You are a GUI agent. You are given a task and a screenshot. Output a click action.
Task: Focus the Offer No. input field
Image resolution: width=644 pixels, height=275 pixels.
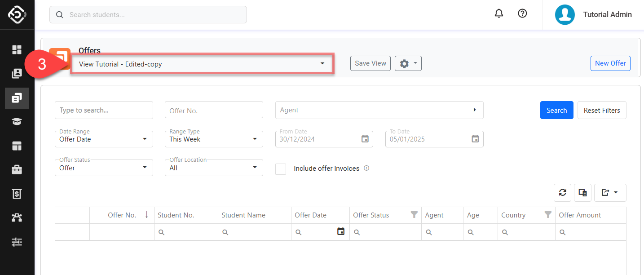[x=214, y=110]
